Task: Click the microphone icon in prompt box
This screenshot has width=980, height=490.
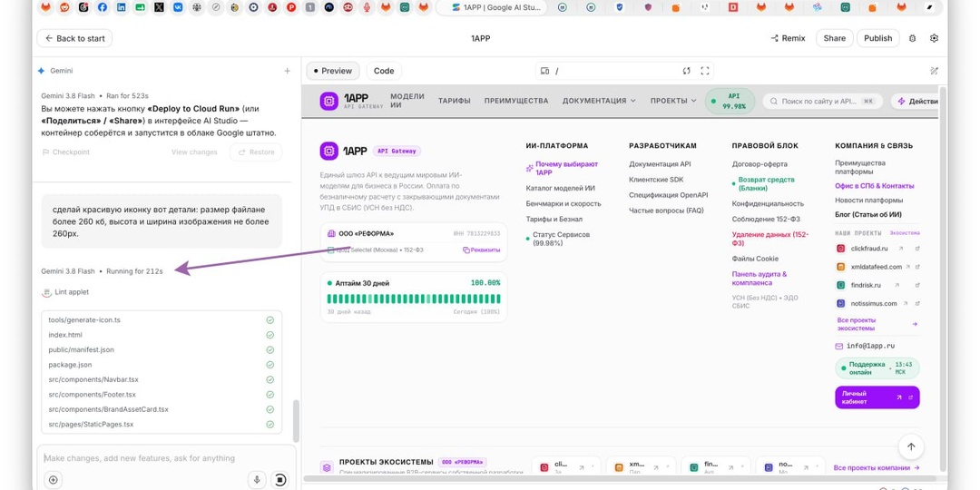Action: tap(256, 480)
